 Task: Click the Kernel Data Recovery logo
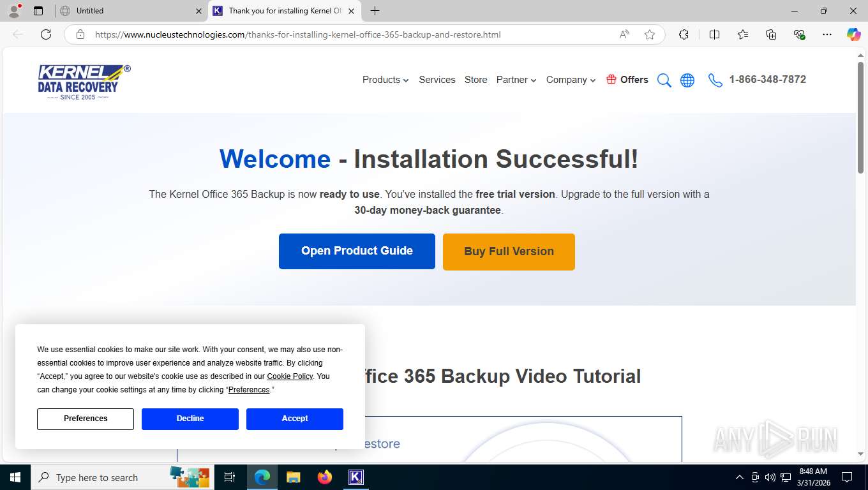tap(84, 82)
